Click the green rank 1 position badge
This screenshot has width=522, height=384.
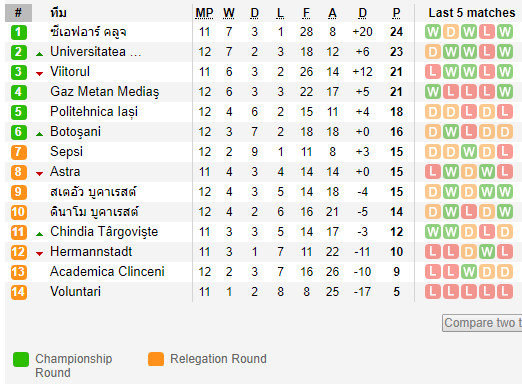18,32
